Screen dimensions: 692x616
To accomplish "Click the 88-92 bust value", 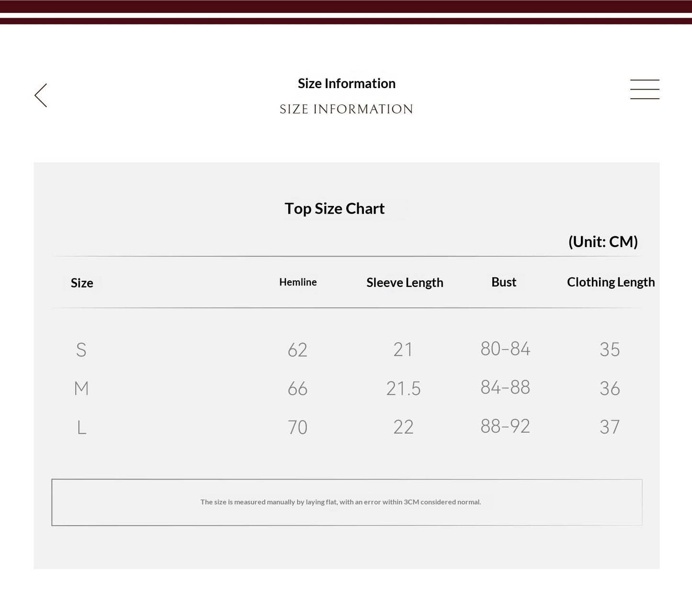I will pos(505,426).
